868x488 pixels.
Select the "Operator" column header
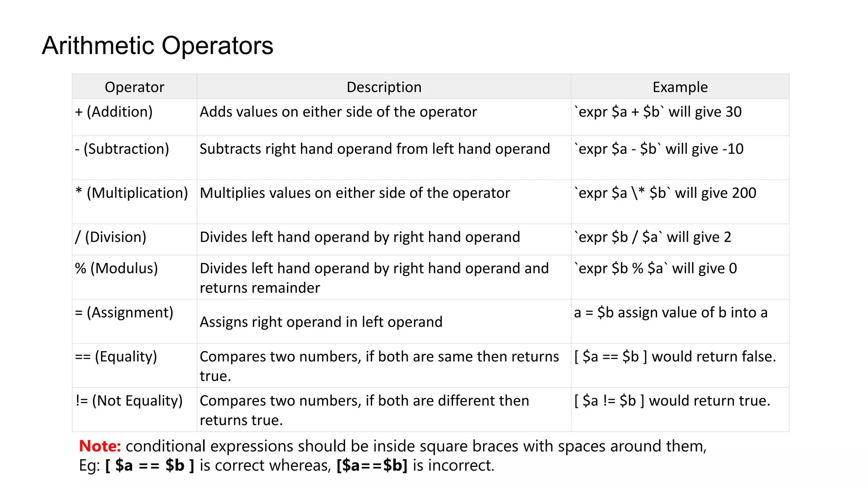click(x=134, y=87)
